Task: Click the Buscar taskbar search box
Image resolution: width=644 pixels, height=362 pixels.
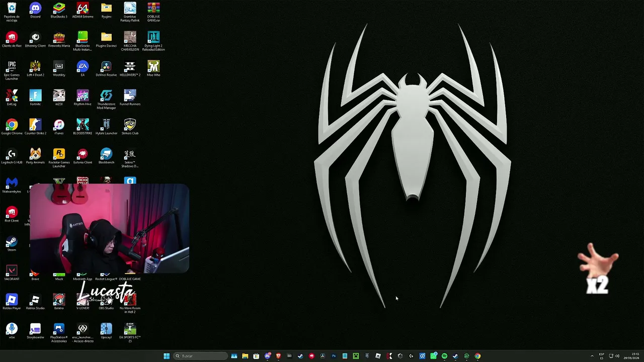Action: [x=200, y=356]
